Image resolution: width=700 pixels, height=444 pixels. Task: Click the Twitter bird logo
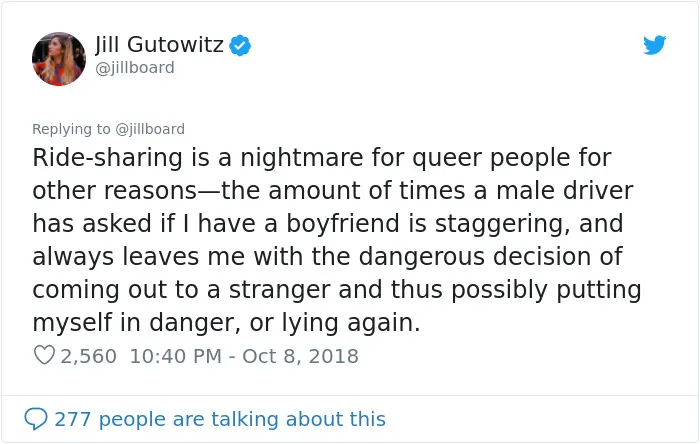tap(654, 45)
